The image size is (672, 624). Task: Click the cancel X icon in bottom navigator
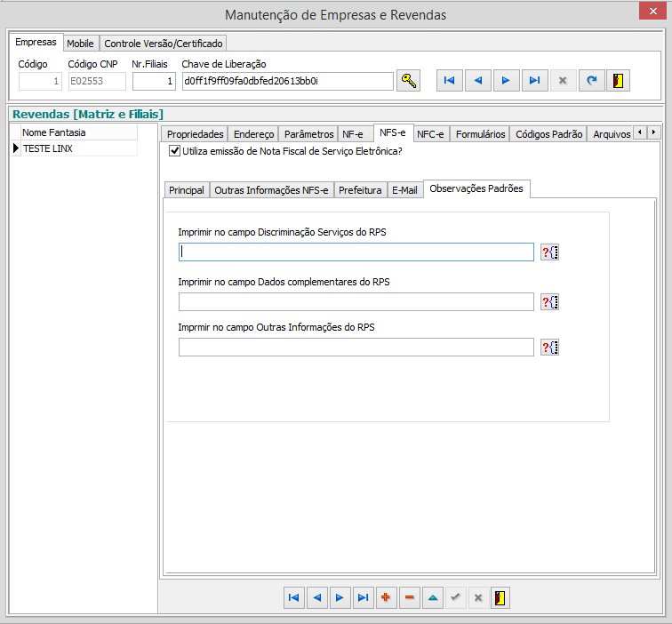478,597
